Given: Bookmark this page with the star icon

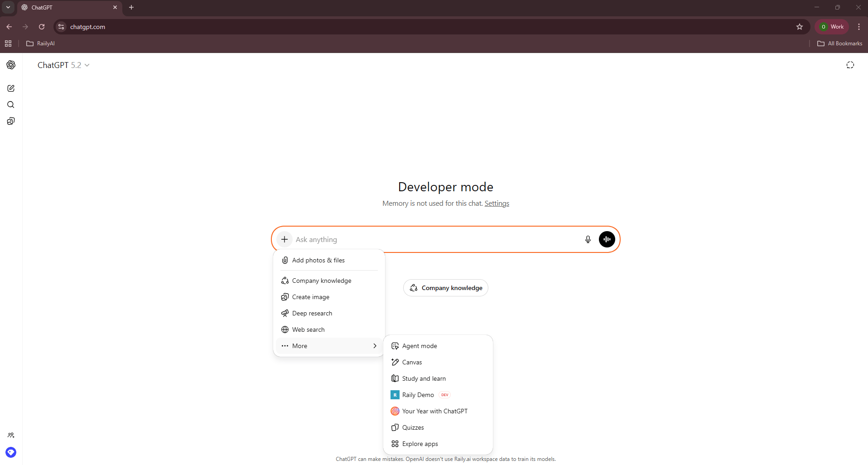Looking at the screenshot, I should click(x=800, y=27).
